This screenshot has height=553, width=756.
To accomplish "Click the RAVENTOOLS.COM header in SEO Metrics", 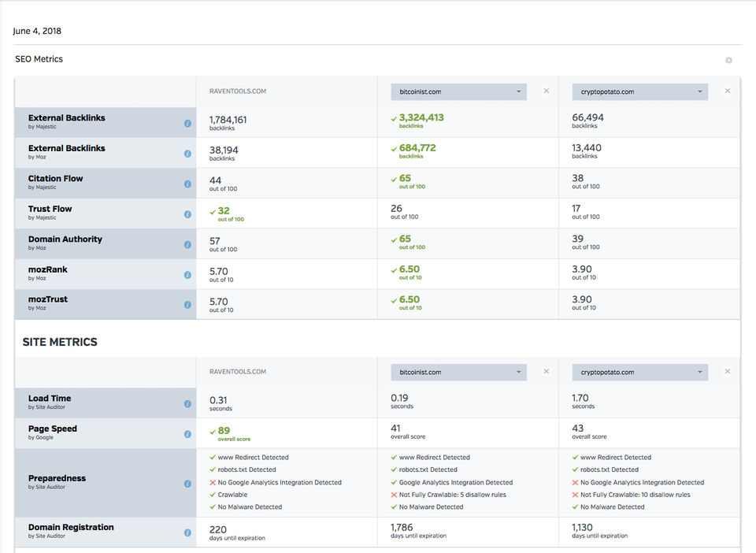I will click(x=238, y=91).
